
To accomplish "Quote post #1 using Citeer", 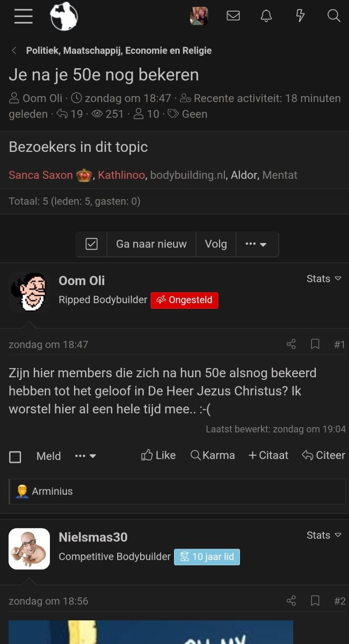I will 323,455.
